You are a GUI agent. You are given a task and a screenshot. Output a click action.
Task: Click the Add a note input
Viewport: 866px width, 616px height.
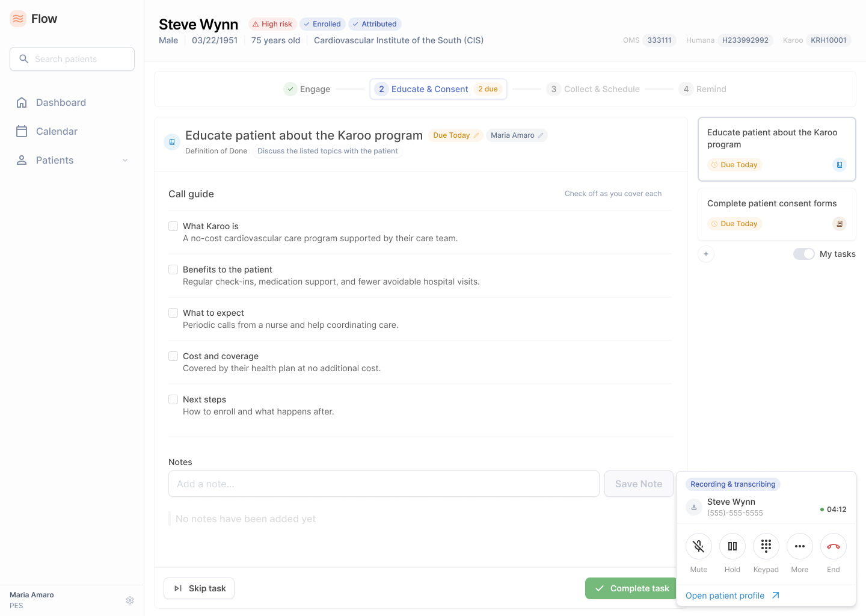(384, 484)
